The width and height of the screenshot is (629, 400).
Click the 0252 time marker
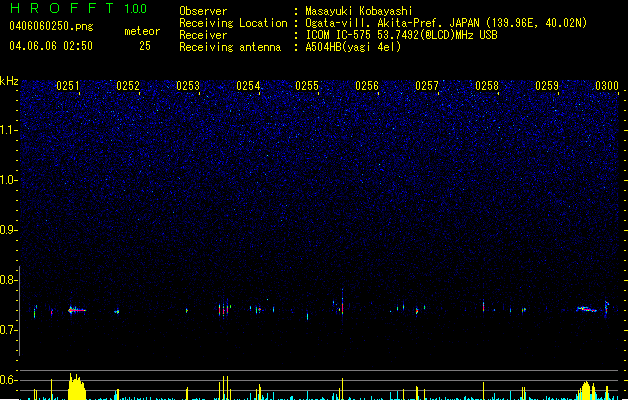point(128,85)
